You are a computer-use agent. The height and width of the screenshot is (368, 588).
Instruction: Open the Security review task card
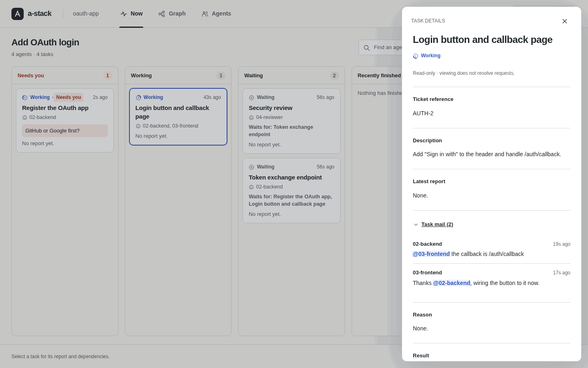pyautogui.click(x=292, y=121)
